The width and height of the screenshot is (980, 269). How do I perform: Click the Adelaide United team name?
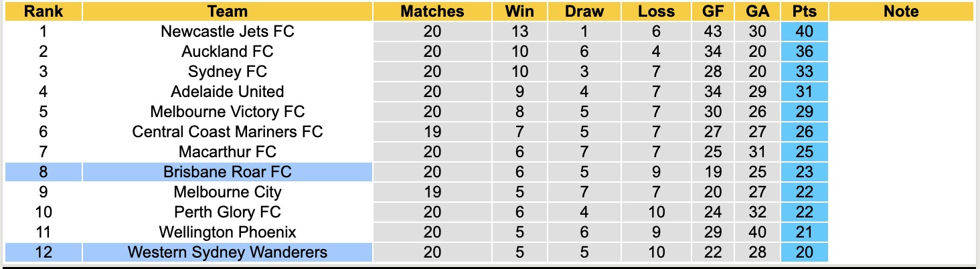coord(228,92)
